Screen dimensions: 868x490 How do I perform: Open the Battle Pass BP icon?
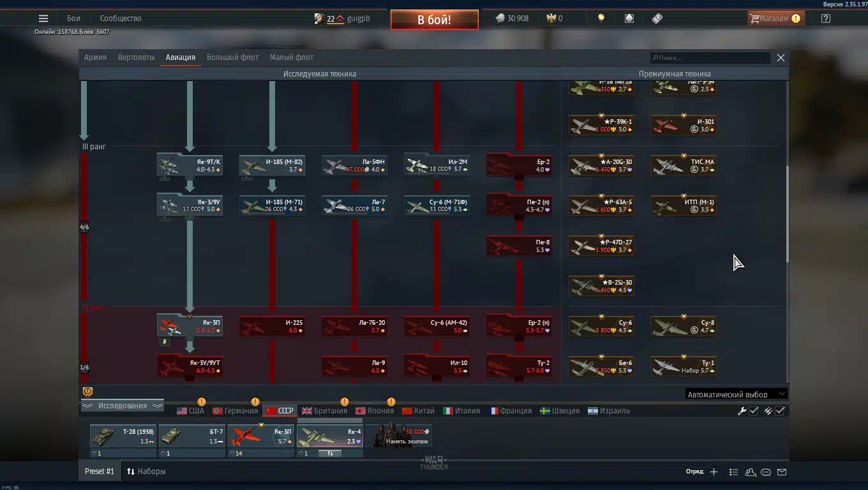(x=657, y=19)
